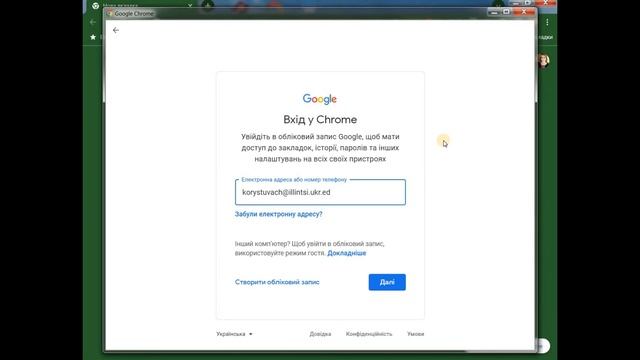The width and height of the screenshot is (640, 360).
Task: Click the profile avatar in the background Chrome window
Action: tap(543, 61)
